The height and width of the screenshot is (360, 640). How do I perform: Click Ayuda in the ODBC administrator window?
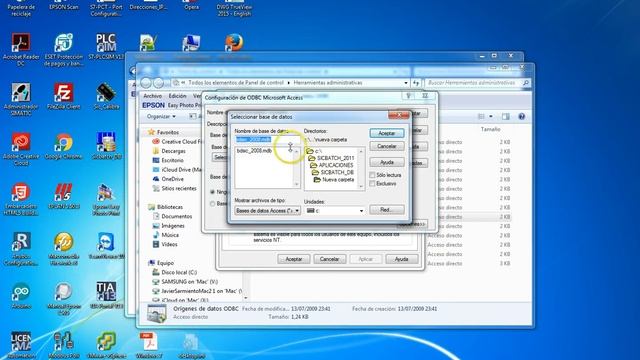point(401,259)
